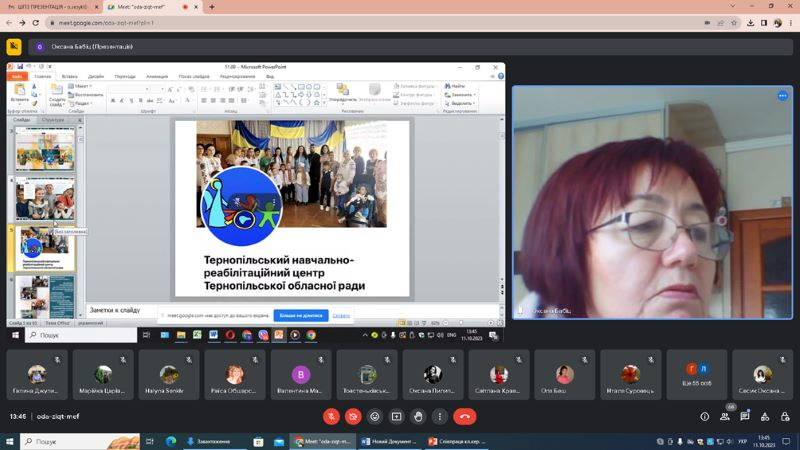
Task: Click the browser bookmark star icon
Action: coord(734,23)
